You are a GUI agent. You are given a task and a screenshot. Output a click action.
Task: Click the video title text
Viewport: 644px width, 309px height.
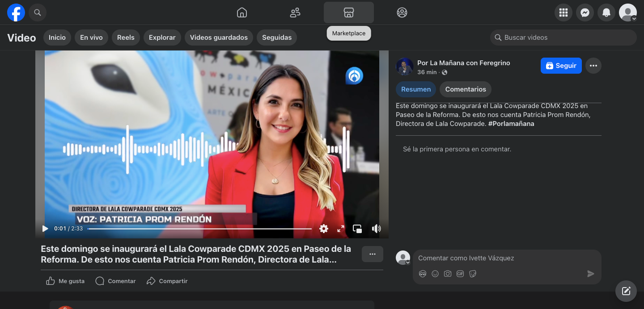point(196,254)
